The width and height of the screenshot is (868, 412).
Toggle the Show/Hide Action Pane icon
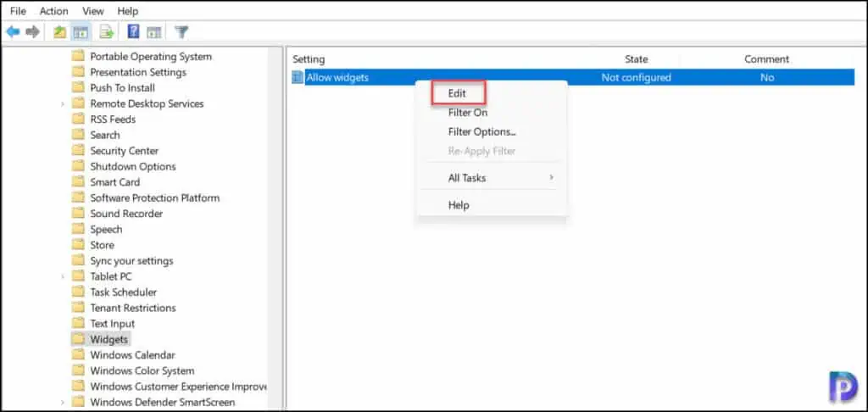(154, 32)
